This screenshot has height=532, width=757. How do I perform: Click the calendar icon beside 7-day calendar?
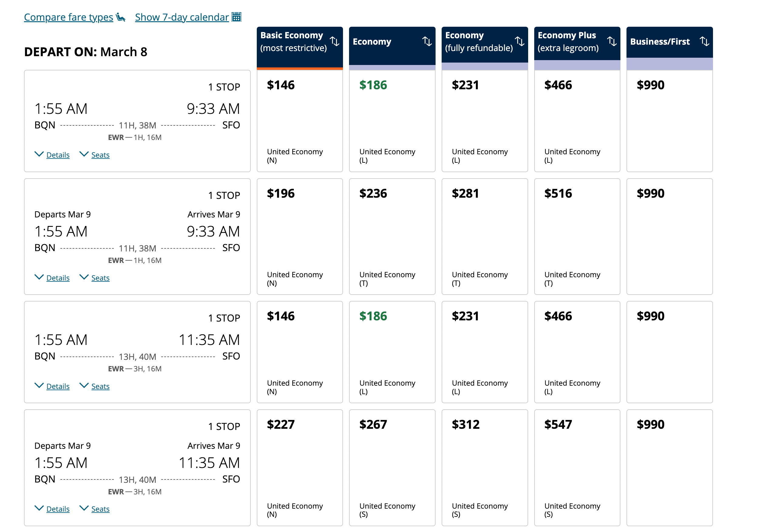pyautogui.click(x=236, y=17)
